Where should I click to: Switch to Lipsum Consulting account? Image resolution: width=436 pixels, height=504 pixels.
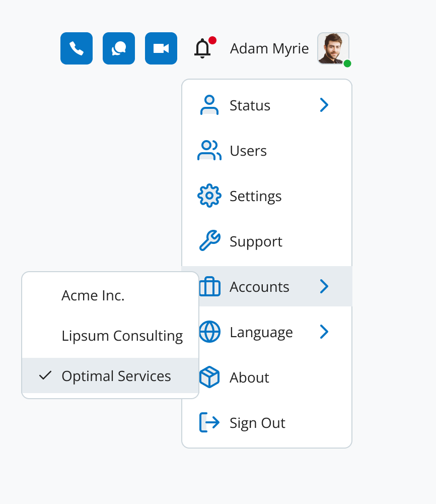[x=122, y=336]
